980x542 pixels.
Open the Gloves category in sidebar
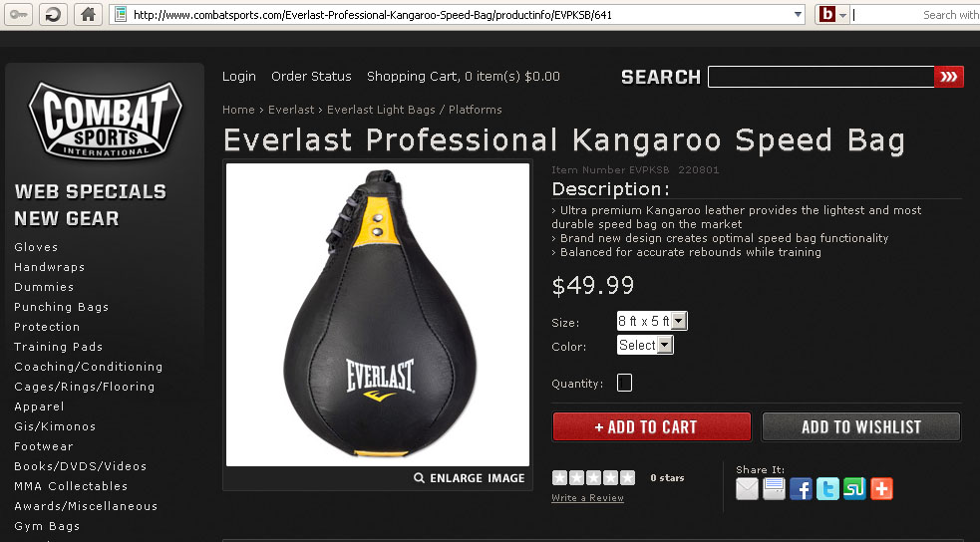36,247
